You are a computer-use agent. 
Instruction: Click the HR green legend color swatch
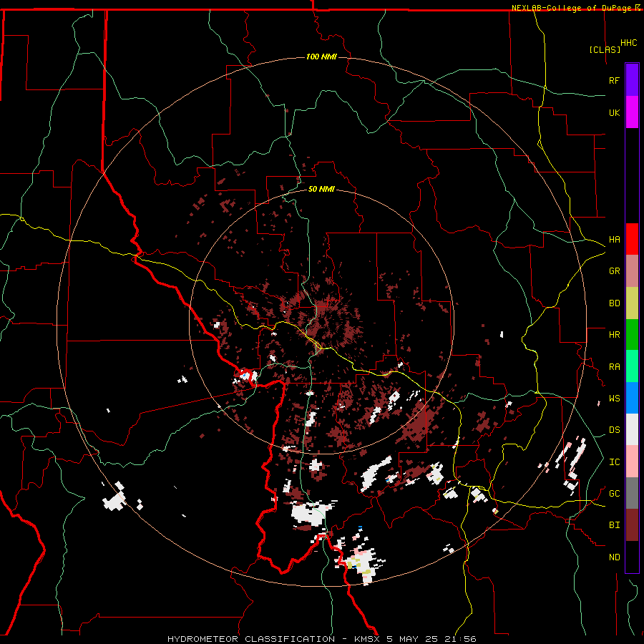(632, 335)
